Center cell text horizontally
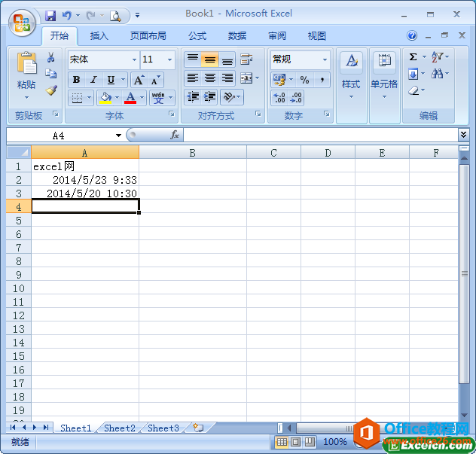The width and height of the screenshot is (476, 454). tap(209, 78)
